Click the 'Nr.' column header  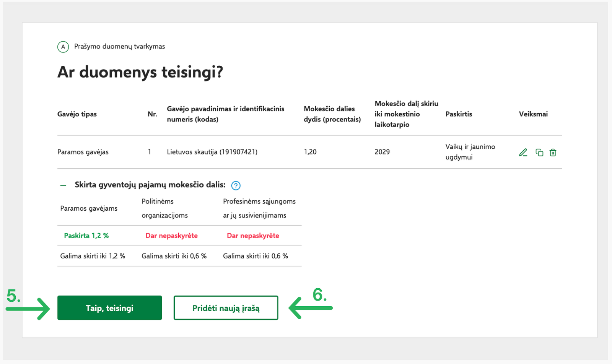click(x=152, y=114)
